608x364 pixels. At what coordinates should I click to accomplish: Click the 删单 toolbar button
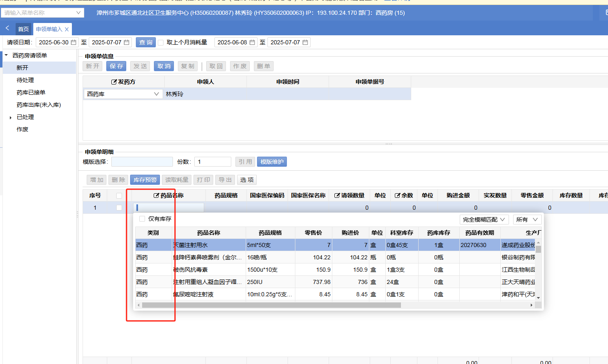264,66
